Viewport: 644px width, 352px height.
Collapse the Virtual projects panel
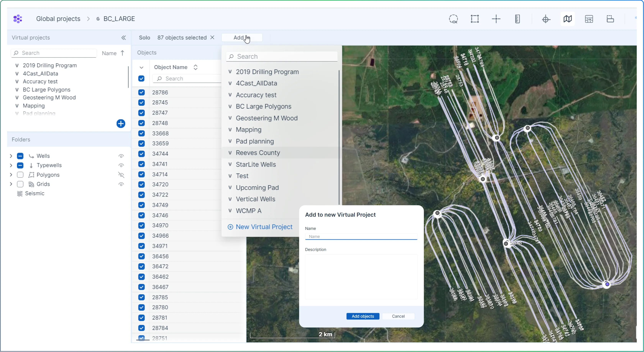coord(124,38)
